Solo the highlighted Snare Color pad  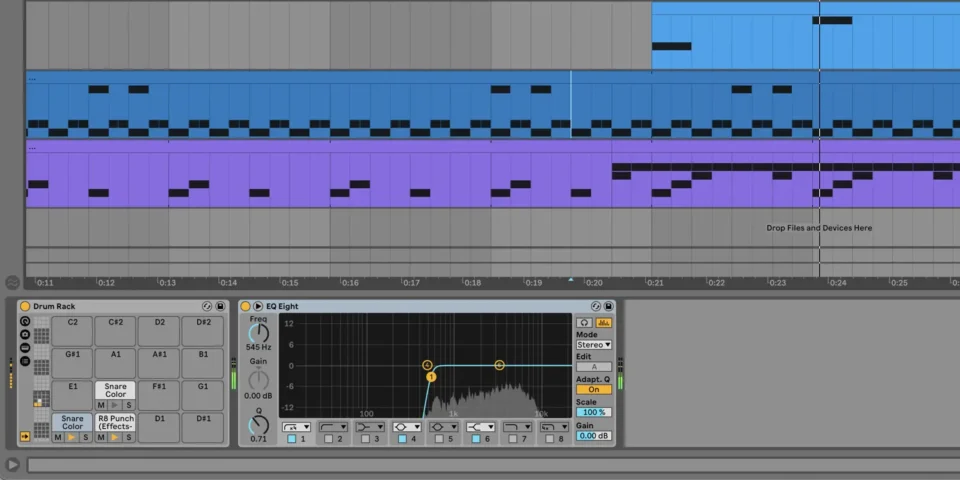coord(86,437)
